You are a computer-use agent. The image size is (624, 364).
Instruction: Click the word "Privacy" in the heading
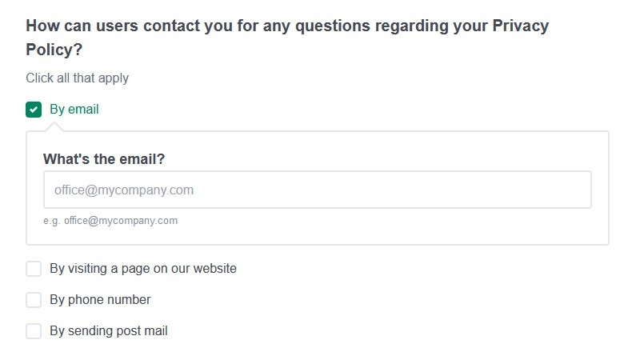pos(522,25)
